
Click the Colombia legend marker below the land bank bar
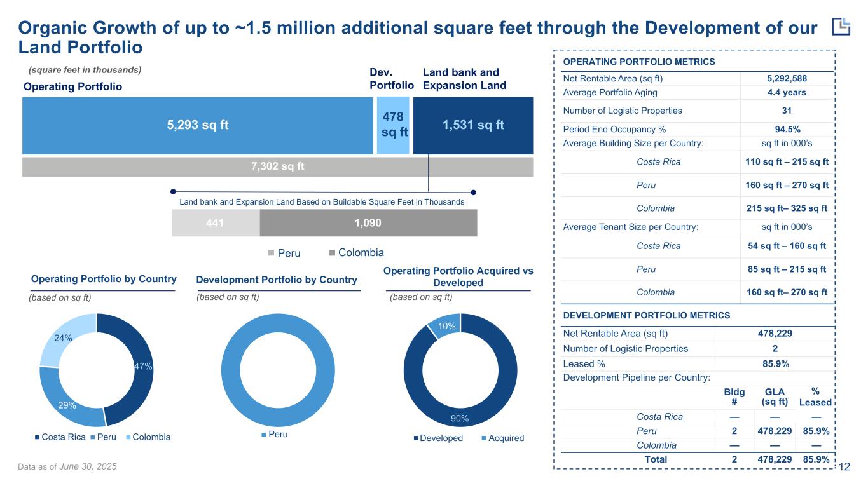click(332, 253)
